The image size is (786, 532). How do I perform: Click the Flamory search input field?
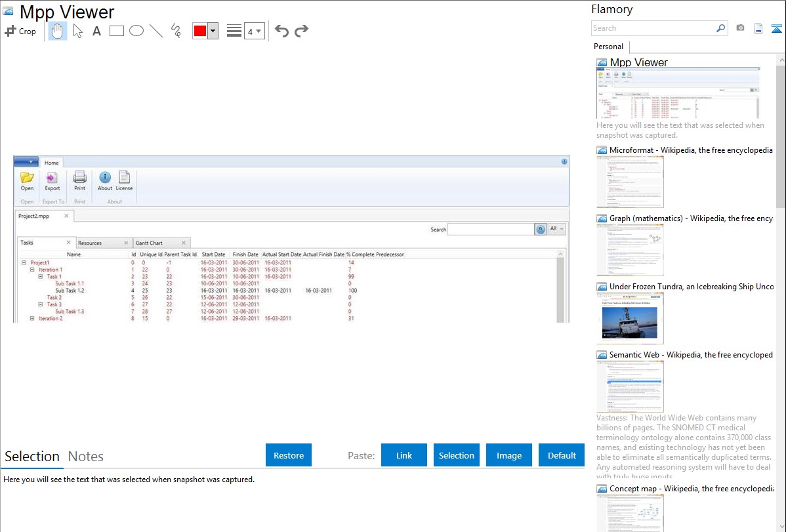pos(653,28)
